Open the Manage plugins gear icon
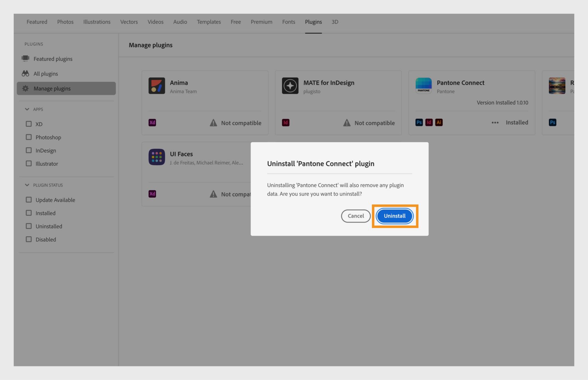 point(26,88)
